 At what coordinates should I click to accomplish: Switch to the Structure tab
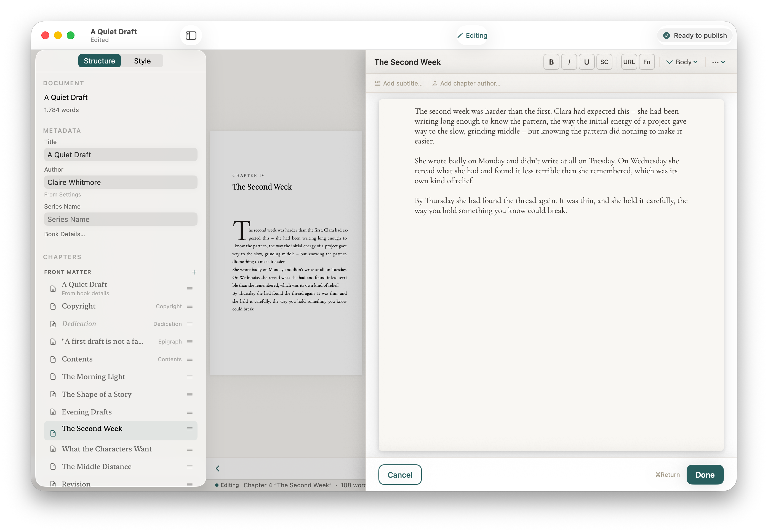[x=99, y=61]
